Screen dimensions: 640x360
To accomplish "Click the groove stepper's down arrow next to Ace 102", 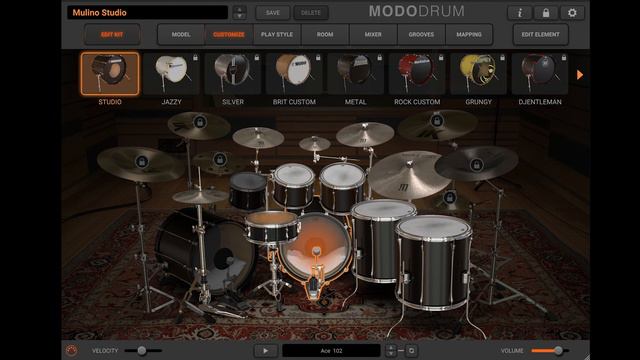I will tap(391, 353).
